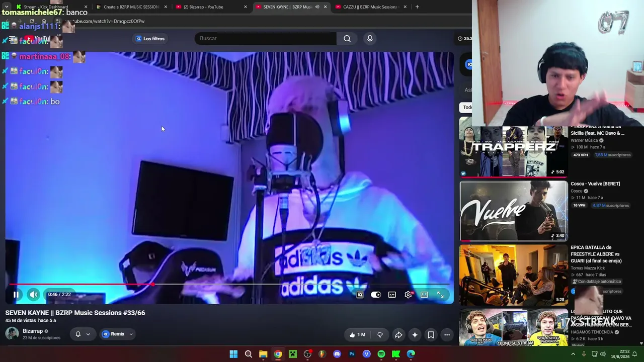Open Spotify from the taskbar

[x=381, y=354]
